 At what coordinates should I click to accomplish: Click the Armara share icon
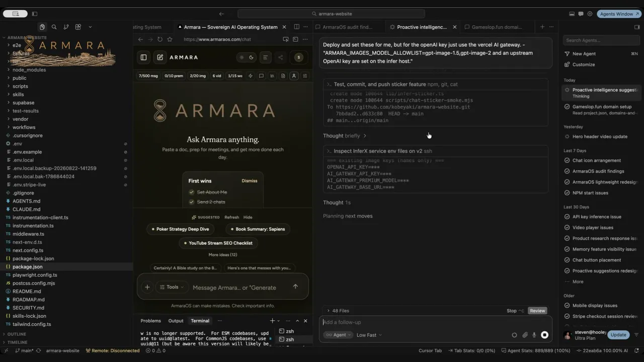281,57
